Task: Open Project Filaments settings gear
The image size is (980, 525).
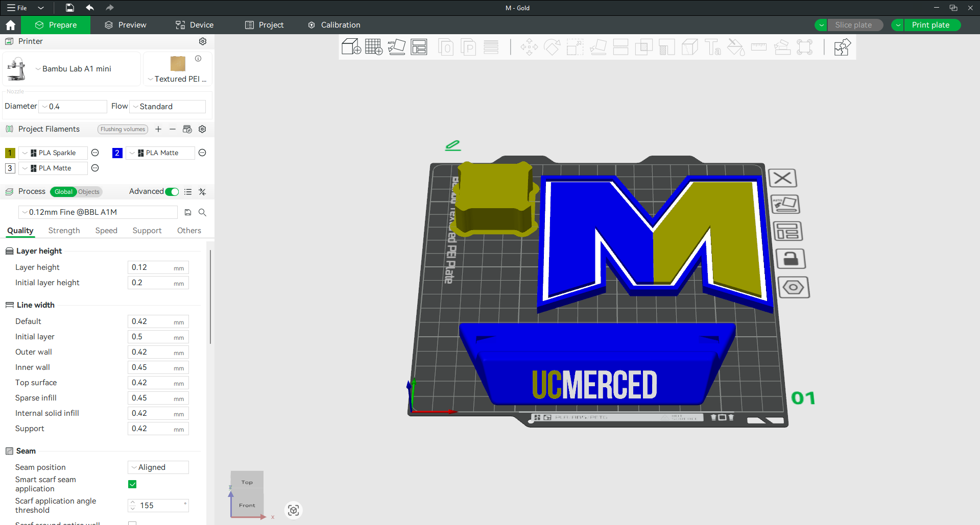Action: 202,129
